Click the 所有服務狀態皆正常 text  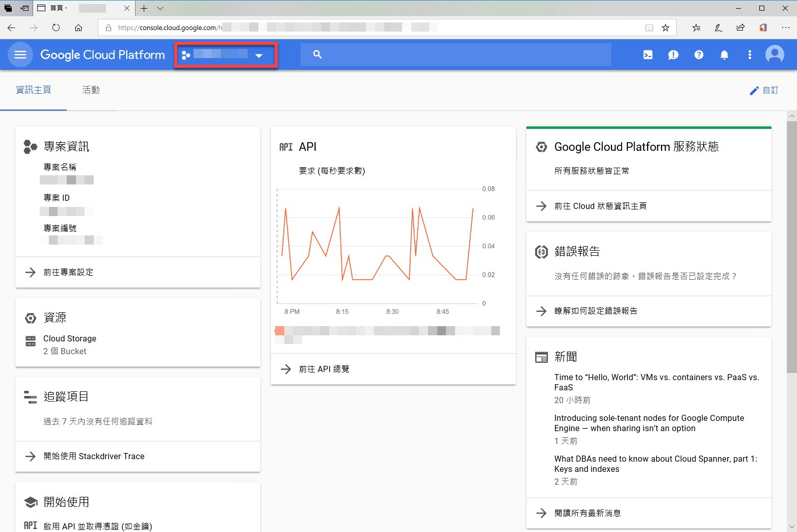592,171
